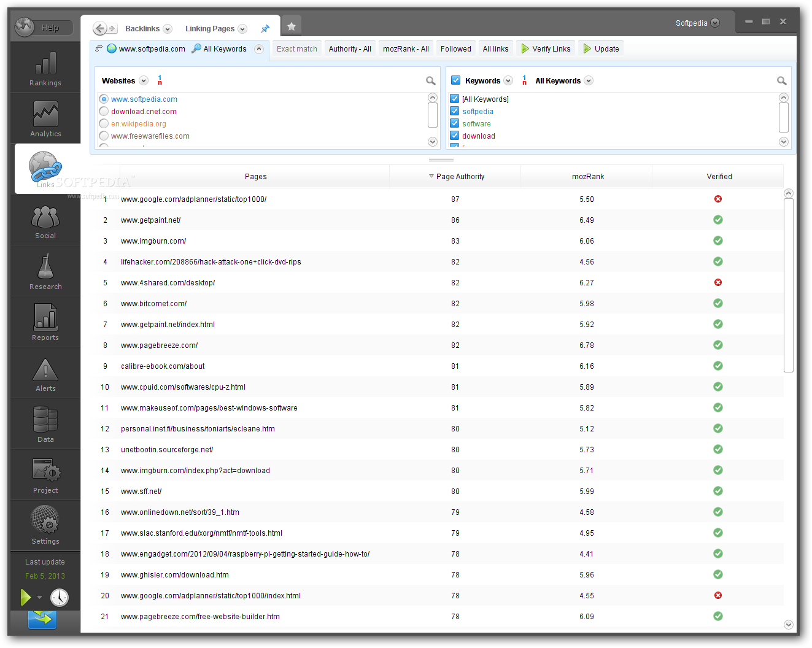Click the Keywords list scrollbar thumb
The width and height of the screenshot is (812, 648).
tap(783, 117)
